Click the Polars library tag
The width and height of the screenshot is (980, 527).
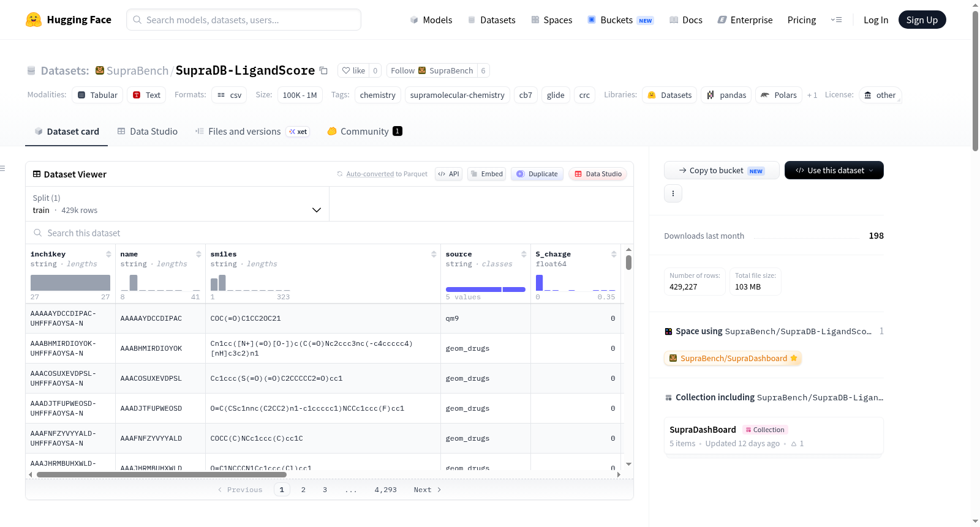[x=778, y=95]
